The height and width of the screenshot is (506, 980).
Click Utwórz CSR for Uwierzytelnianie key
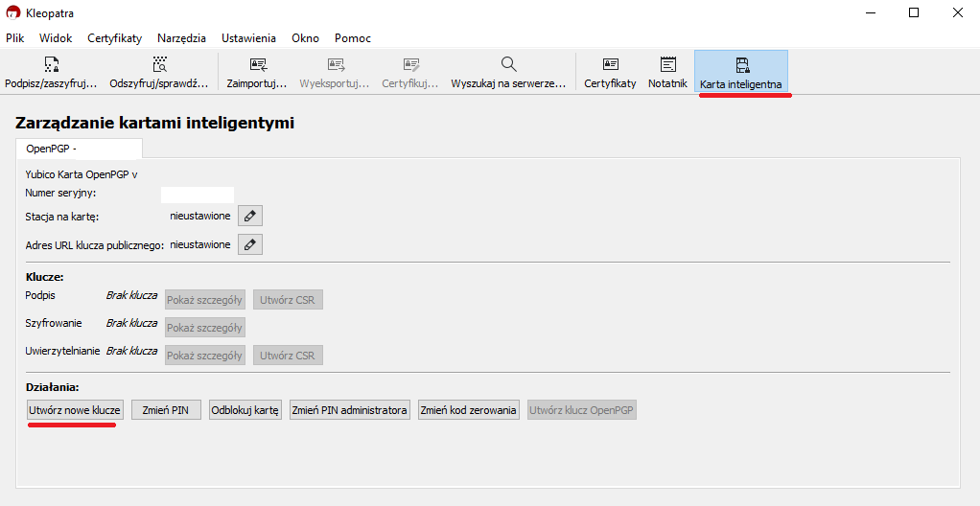tap(288, 356)
